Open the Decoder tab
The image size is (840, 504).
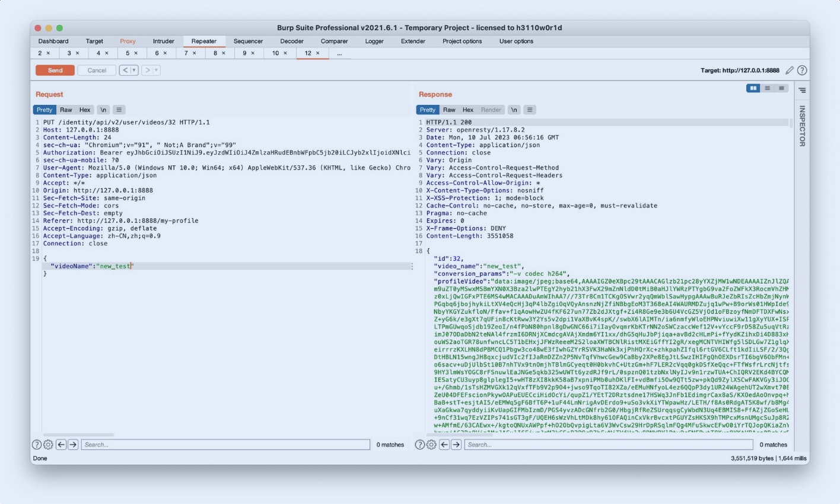[292, 42]
